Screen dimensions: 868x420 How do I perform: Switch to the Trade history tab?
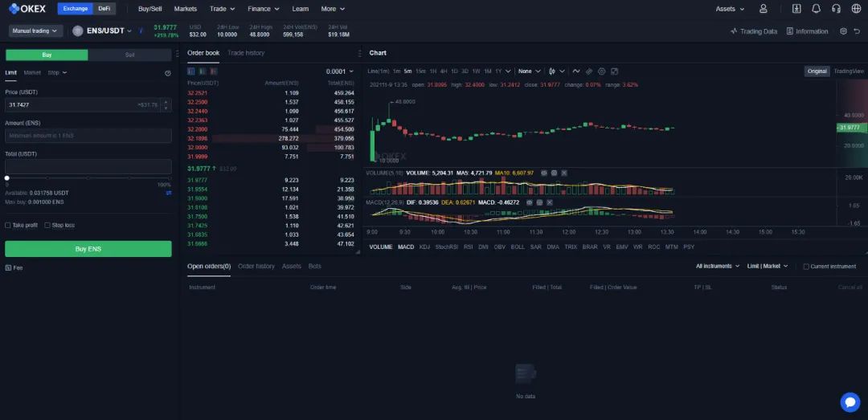246,53
